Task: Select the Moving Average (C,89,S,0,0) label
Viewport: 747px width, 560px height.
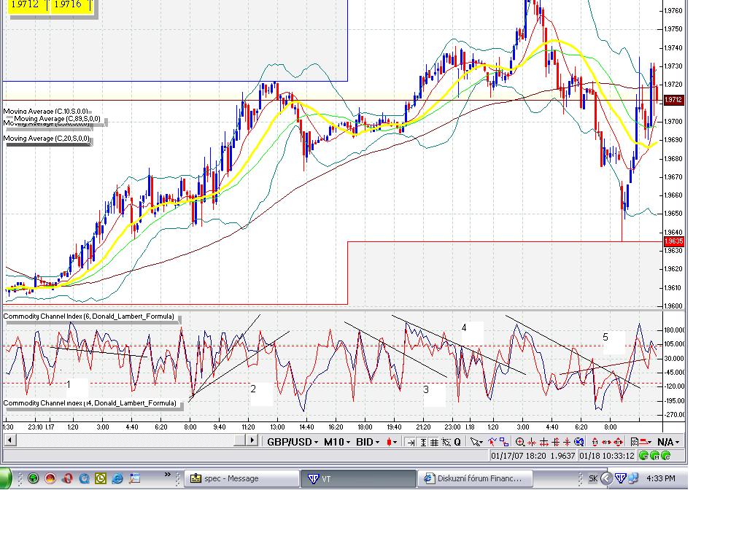Action: pos(57,119)
